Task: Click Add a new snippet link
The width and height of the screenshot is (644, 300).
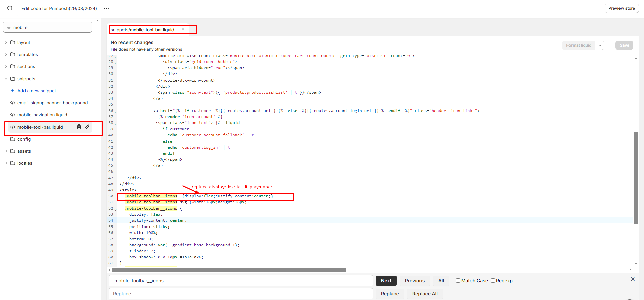Action: (x=37, y=91)
